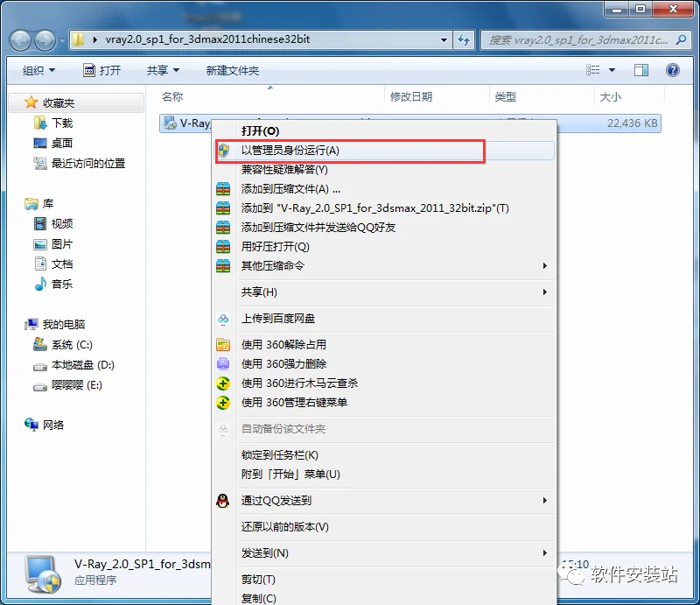
Task: Click the 新建文件夹 toolbar button
Action: point(233,70)
